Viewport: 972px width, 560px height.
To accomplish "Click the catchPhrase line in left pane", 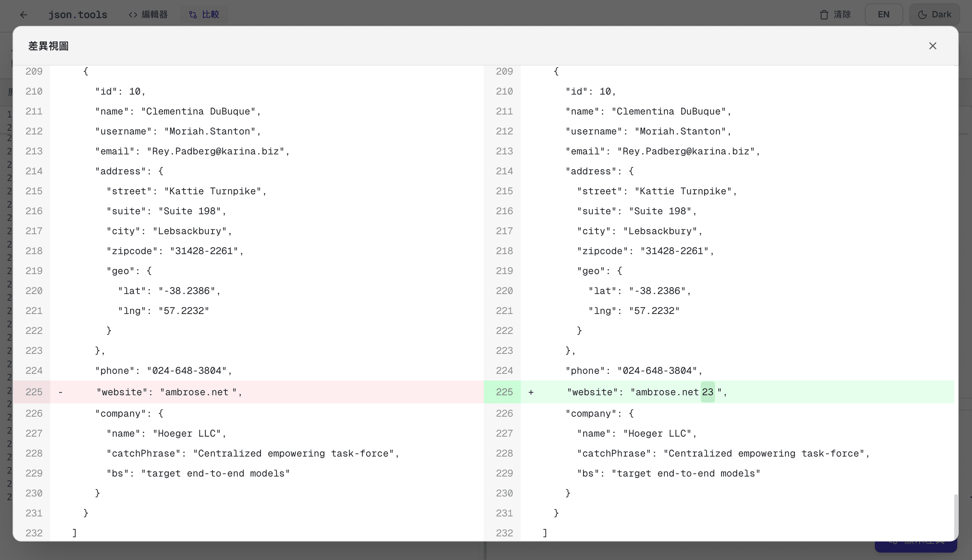I will coord(253,454).
